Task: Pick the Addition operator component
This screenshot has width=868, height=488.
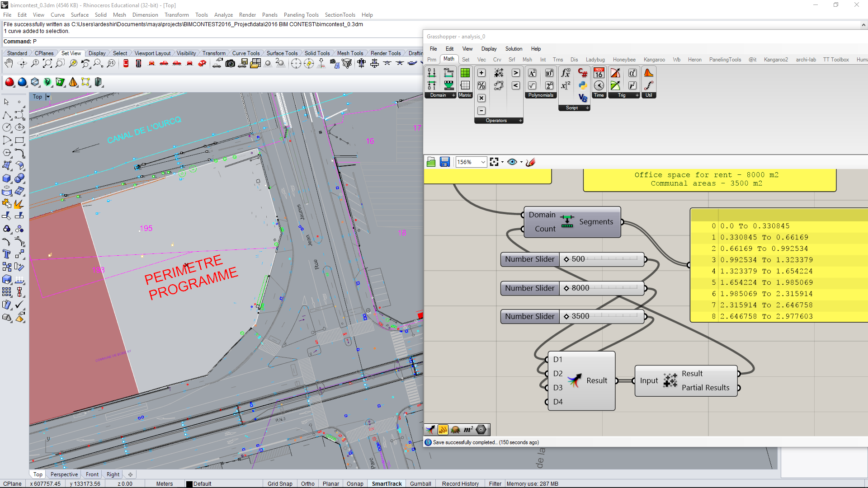Action: (481, 73)
